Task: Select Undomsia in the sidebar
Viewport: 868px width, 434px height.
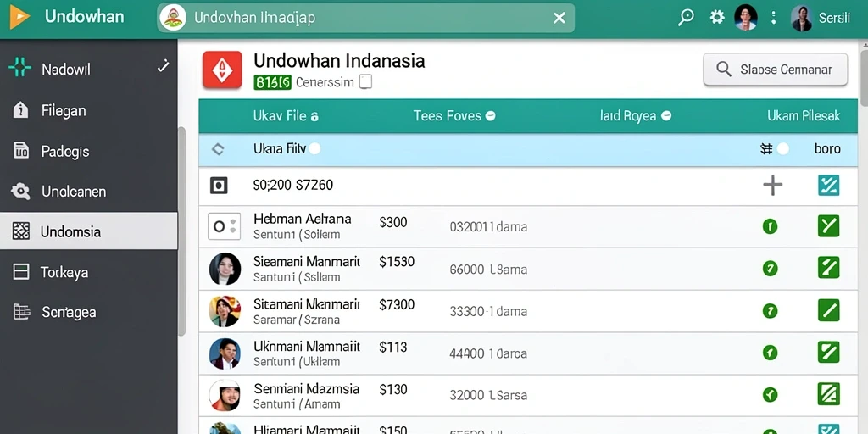Action: tap(88, 231)
